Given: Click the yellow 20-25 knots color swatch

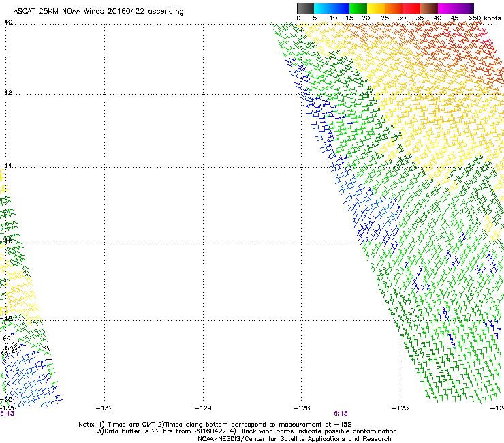Looking at the screenshot, I should point(376,8).
